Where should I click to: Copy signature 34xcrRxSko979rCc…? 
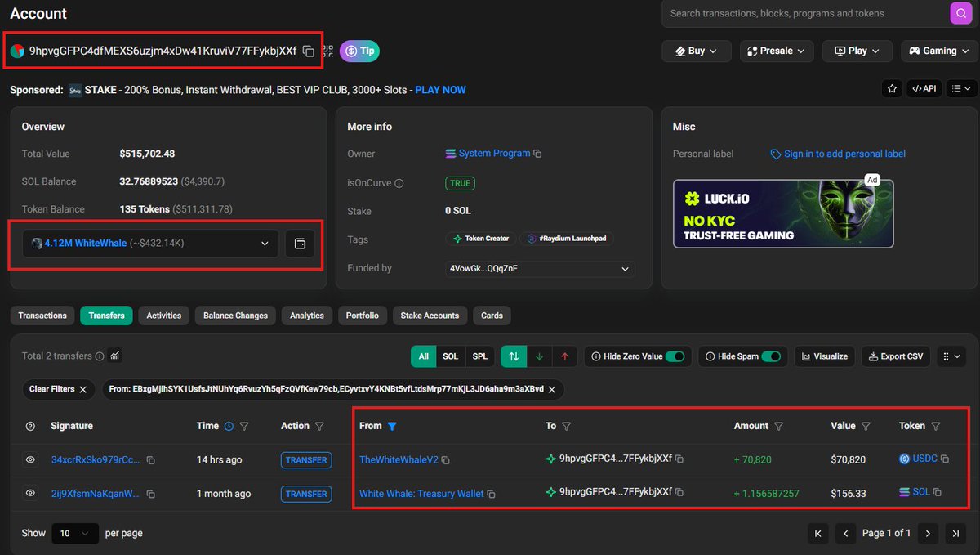point(151,460)
